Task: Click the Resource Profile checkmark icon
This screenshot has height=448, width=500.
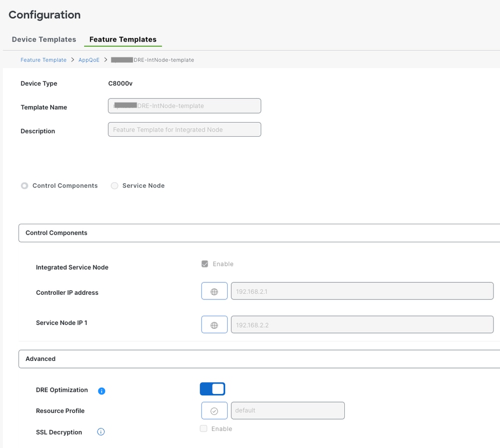Action: tap(214, 411)
